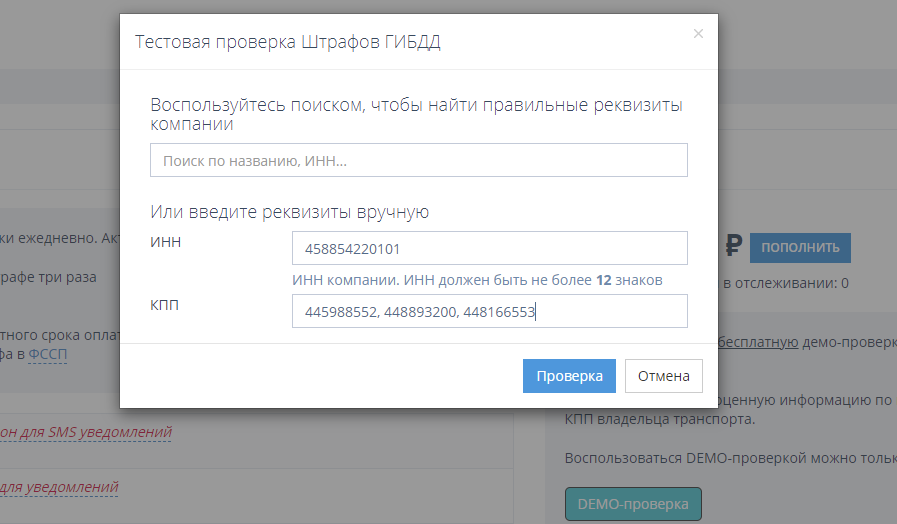This screenshot has width=897, height=524.
Task: Click the dialog title Тестовая проверка Штрафов ГИБДД
Action: pos(287,41)
